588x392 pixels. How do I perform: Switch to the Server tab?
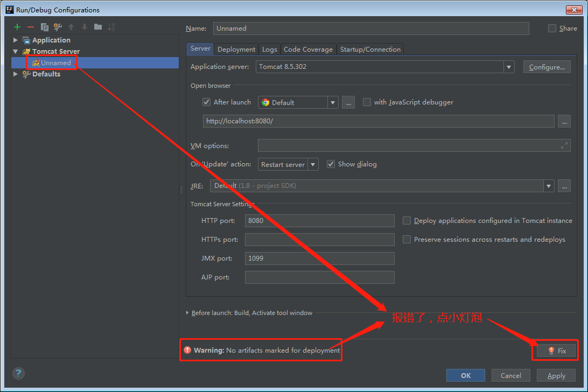point(200,48)
